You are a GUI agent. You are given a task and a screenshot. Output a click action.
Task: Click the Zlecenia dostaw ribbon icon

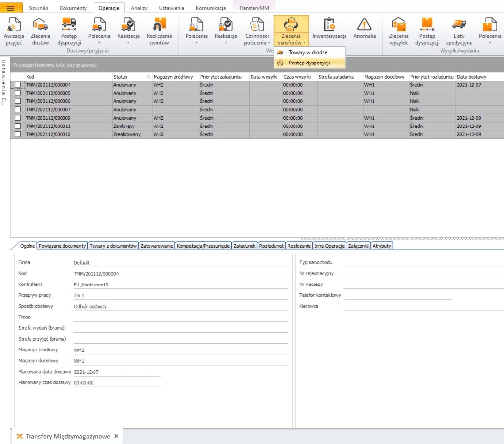40,31
